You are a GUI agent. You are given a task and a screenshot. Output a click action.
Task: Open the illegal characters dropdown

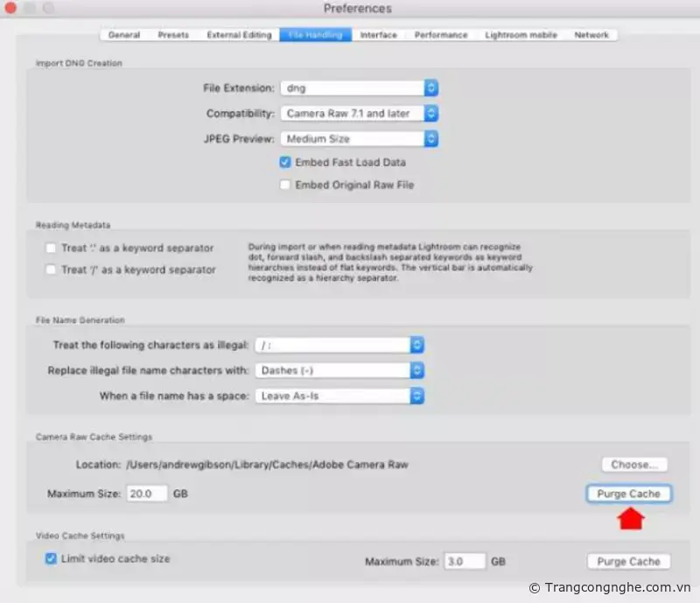tap(339, 345)
